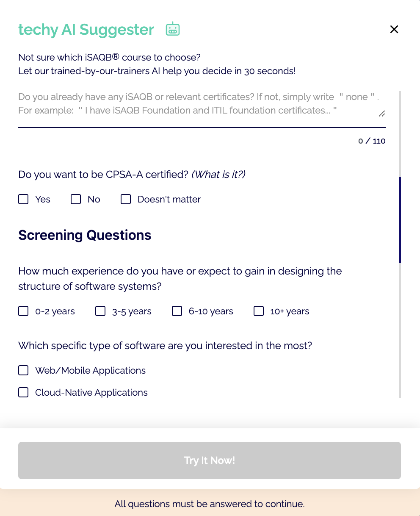Viewport: 420px width, 516px height.
Task: Open the What is it link about CPSA-A
Action: point(218,174)
